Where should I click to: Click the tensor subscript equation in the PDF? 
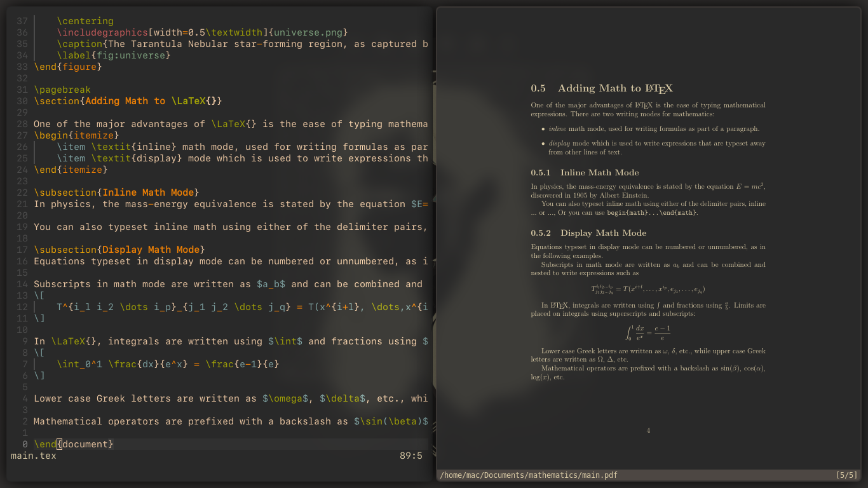point(648,289)
